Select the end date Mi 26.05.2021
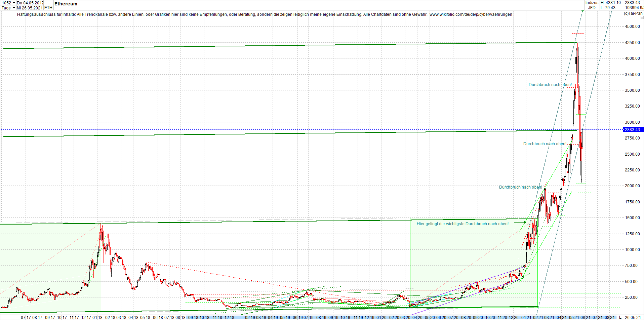 30,8
